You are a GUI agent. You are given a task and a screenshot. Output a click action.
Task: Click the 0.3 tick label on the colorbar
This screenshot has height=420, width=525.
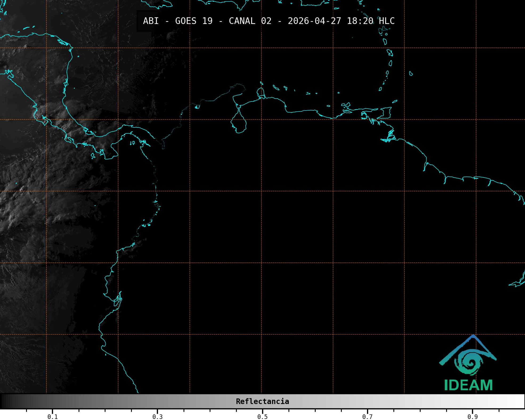coord(157,417)
